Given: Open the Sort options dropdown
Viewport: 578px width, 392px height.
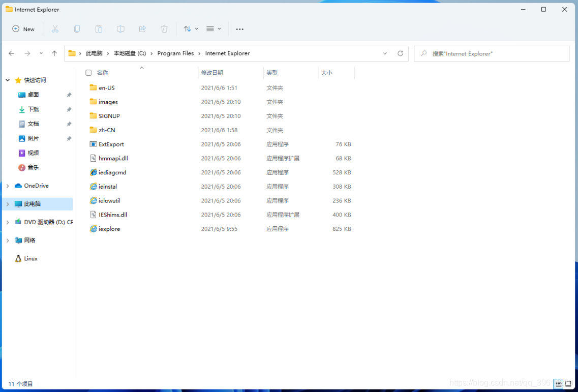Looking at the screenshot, I should coord(191,29).
